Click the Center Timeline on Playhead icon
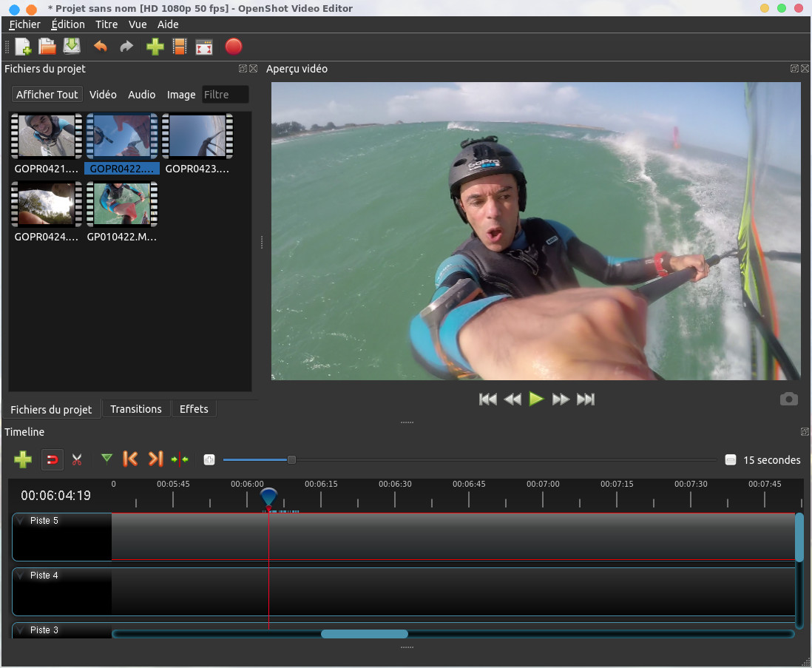The height and width of the screenshot is (668, 812). pyautogui.click(x=180, y=459)
